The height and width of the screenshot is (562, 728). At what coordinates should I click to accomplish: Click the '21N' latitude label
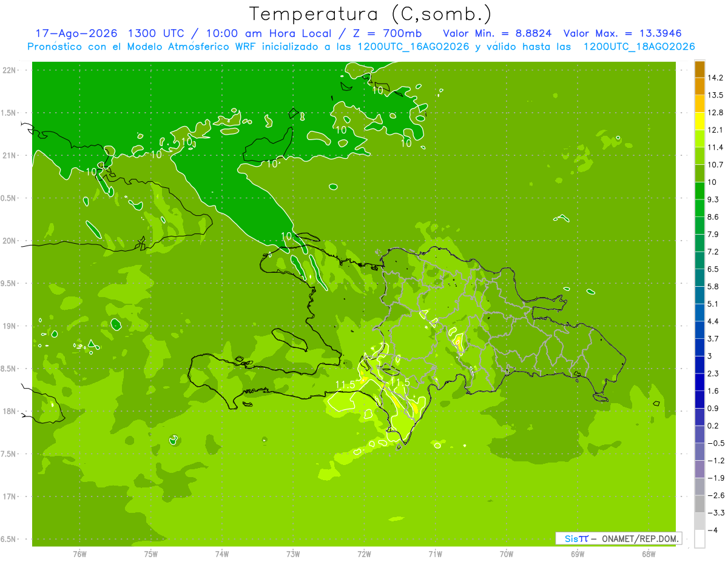[x=10, y=156]
